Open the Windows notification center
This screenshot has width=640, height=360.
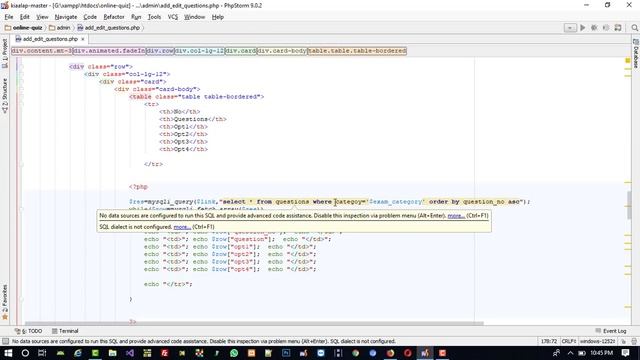tap(625, 353)
